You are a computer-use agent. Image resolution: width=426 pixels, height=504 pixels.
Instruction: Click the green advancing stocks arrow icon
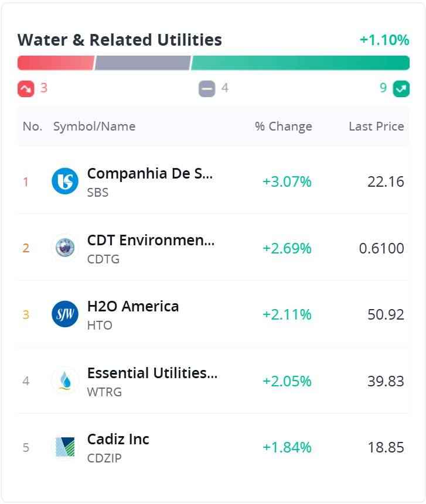tap(401, 88)
